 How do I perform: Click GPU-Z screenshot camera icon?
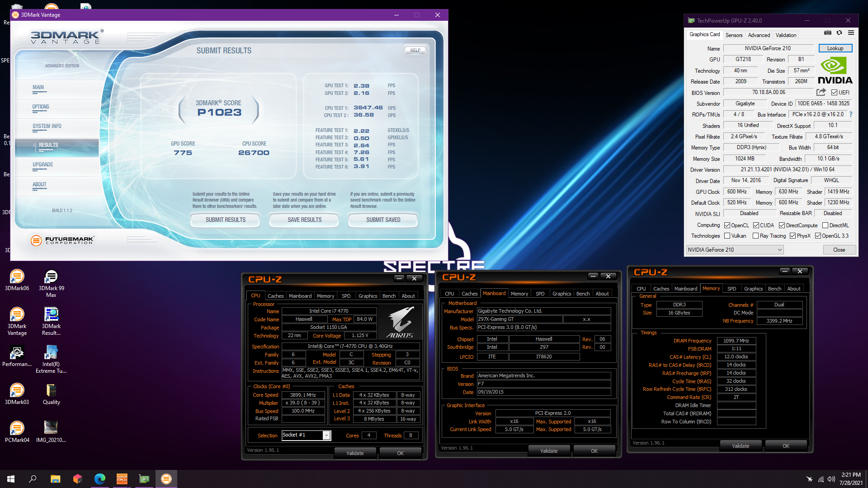coord(827,33)
